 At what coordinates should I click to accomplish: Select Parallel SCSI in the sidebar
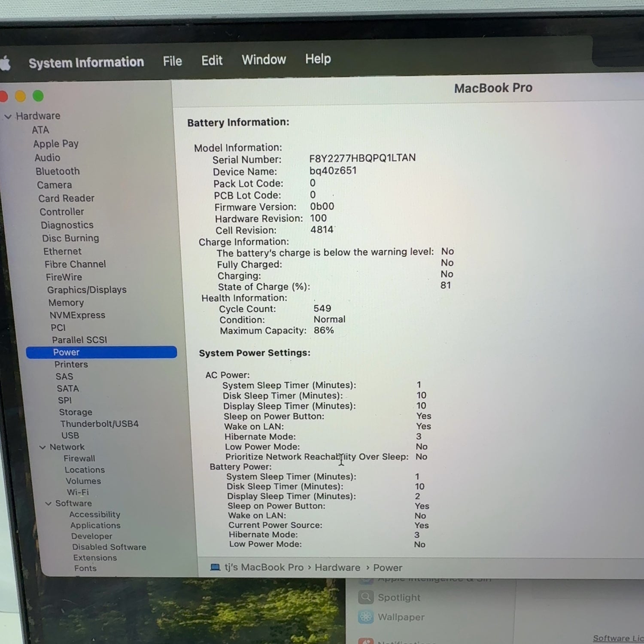79,340
